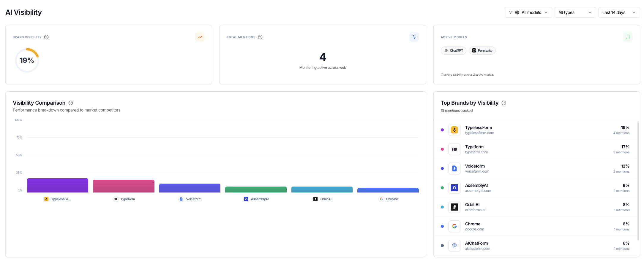
Task: Click Top Brands by Visibility help icon
Action: pyautogui.click(x=504, y=103)
